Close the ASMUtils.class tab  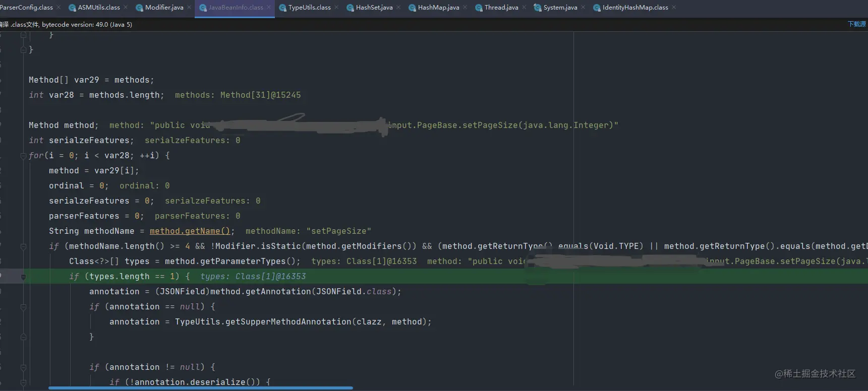[x=126, y=7]
